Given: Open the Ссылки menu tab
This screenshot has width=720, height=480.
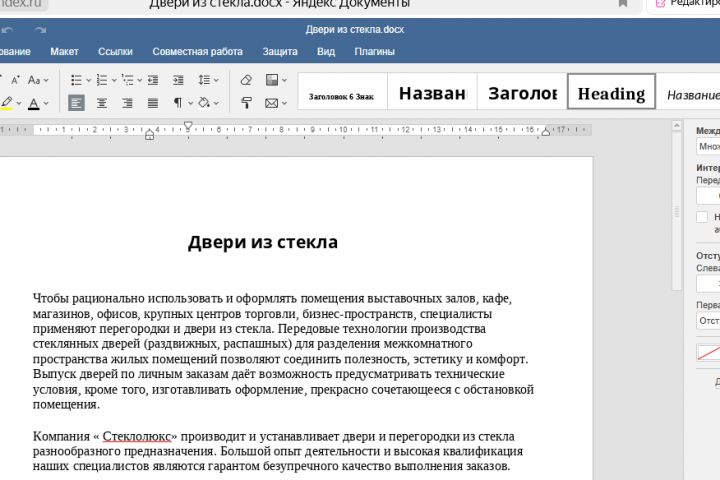Looking at the screenshot, I should (115, 51).
